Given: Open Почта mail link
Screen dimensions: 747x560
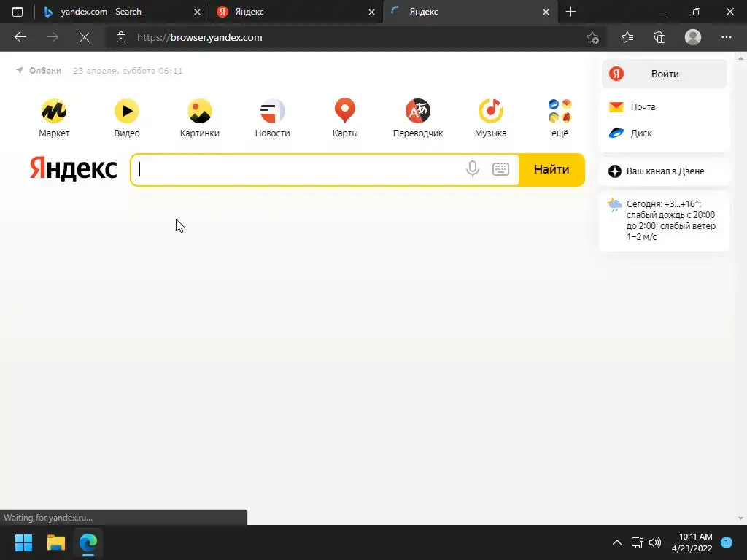Looking at the screenshot, I should tap(632, 106).
